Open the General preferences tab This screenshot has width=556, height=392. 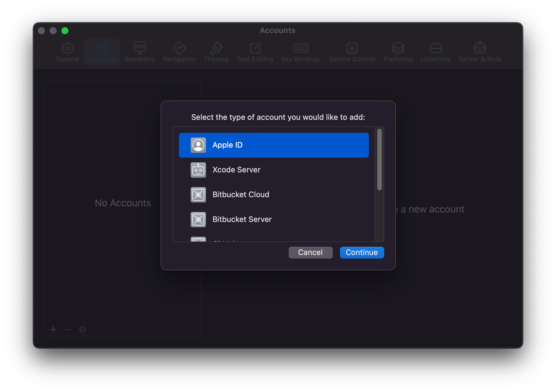point(67,52)
